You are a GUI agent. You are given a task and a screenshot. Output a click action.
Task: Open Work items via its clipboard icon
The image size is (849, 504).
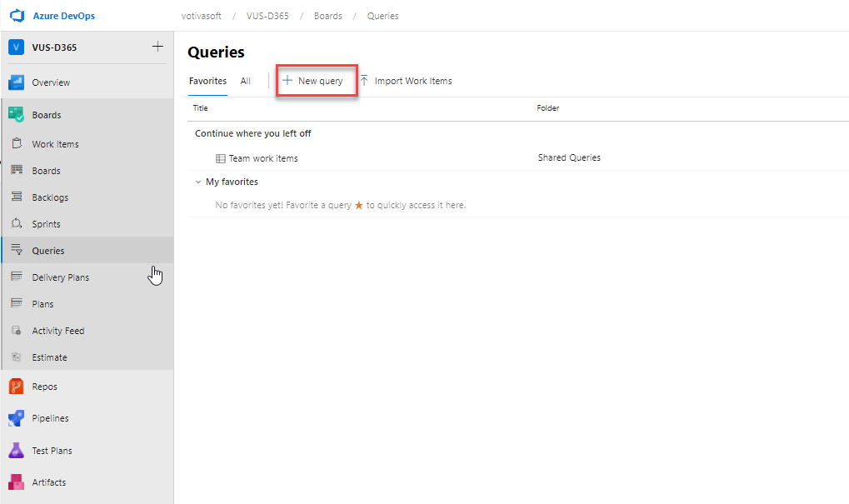coord(17,143)
